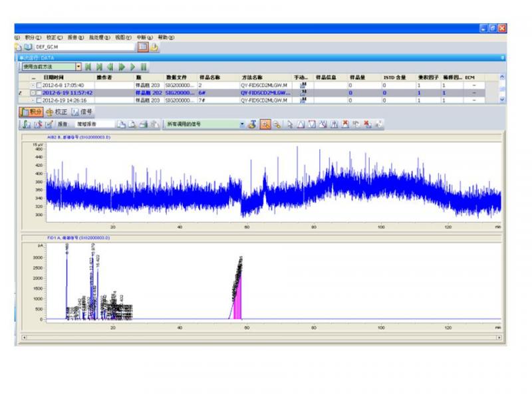Click the open book icon near DEF_GC.M
Image resolution: width=532 pixels, height=399 pixels.
[x=28, y=47]
